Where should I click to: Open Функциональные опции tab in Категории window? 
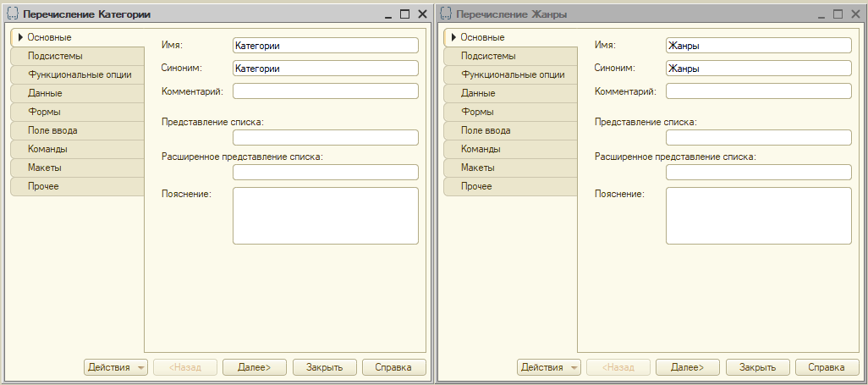point(78,74)
